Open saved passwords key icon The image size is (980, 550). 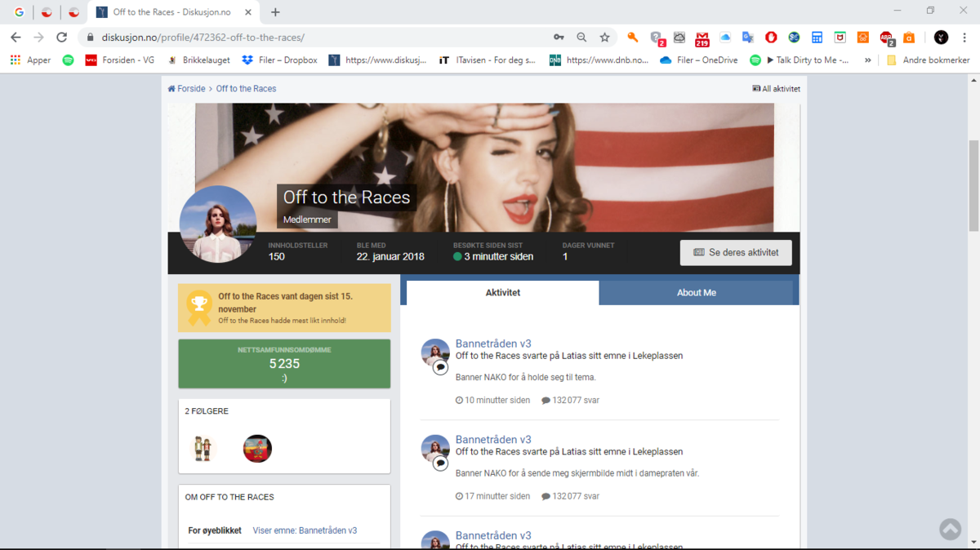(x=559, y=38)
